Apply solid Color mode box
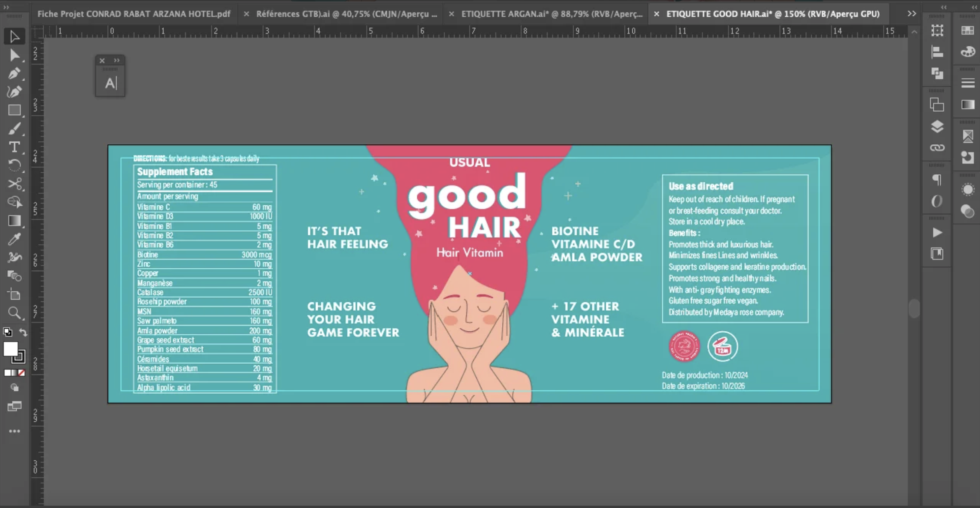 [x=7, y=373]
